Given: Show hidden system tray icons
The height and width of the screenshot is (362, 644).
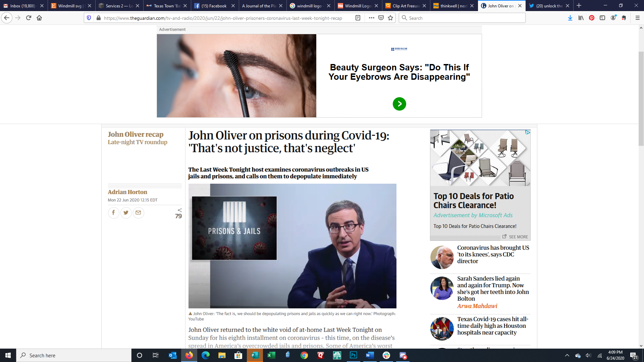Looking at the screenshot, I should point(567,355).
